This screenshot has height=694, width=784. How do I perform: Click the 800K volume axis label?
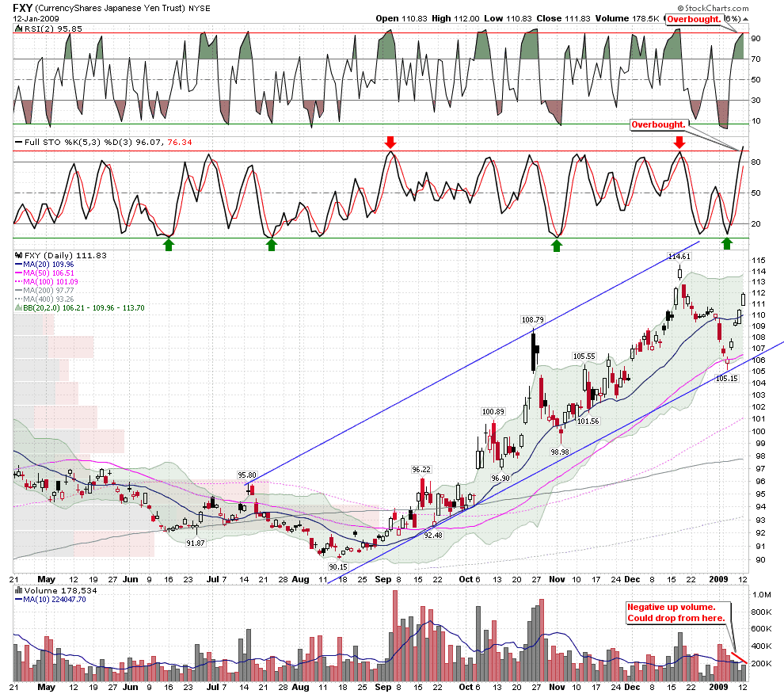pos(762,612)
